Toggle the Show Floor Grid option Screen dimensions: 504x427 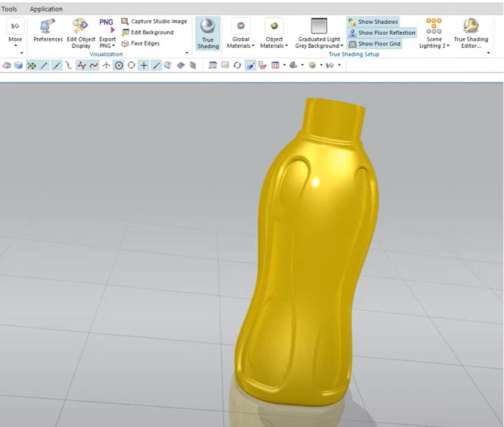click(x=375, y=44)
